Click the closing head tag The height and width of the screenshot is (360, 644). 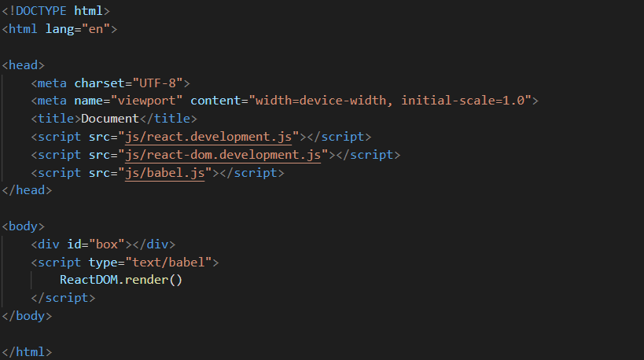point(27,190)
